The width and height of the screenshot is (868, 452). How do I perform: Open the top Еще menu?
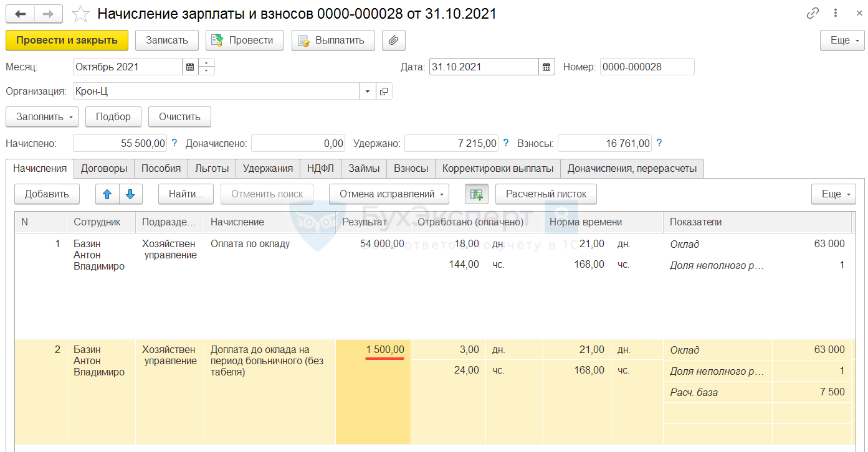click(842, 40)
